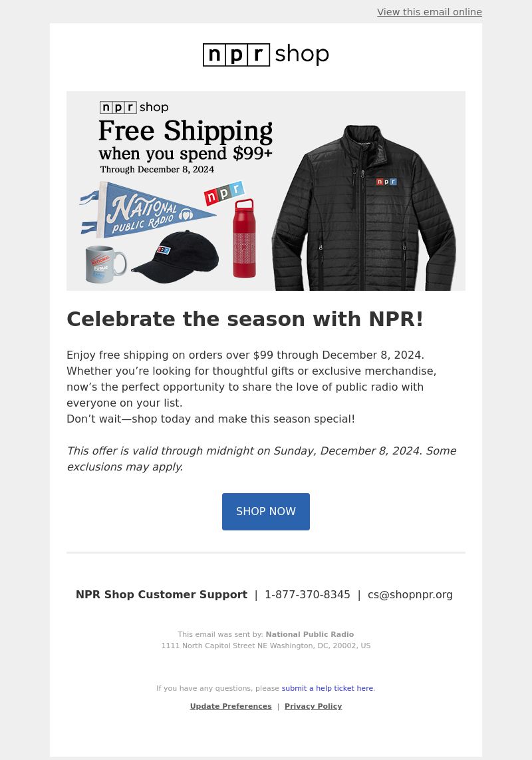Image resolution: width=532 pixels, height=760 pixels.
Task: Click the small NPR shop logo in banner
Action: tap(134, 107)
